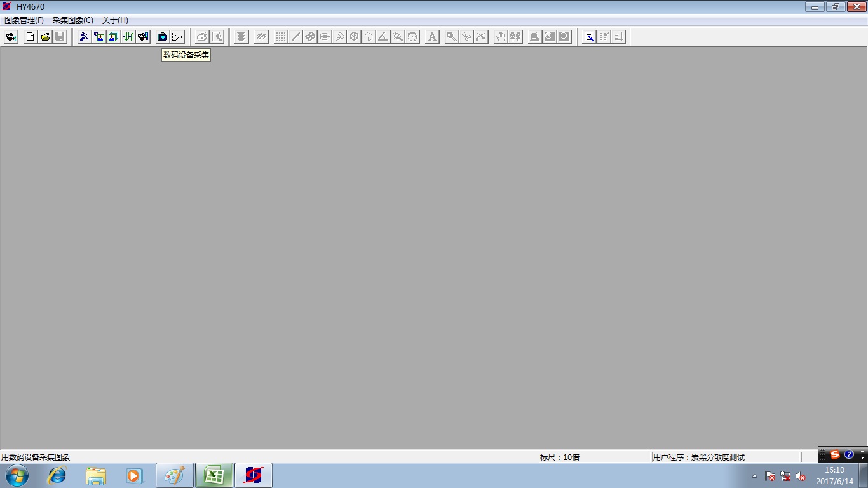Select the dotted circular region tool
The image size is (868, 488).
coord(412,37)
